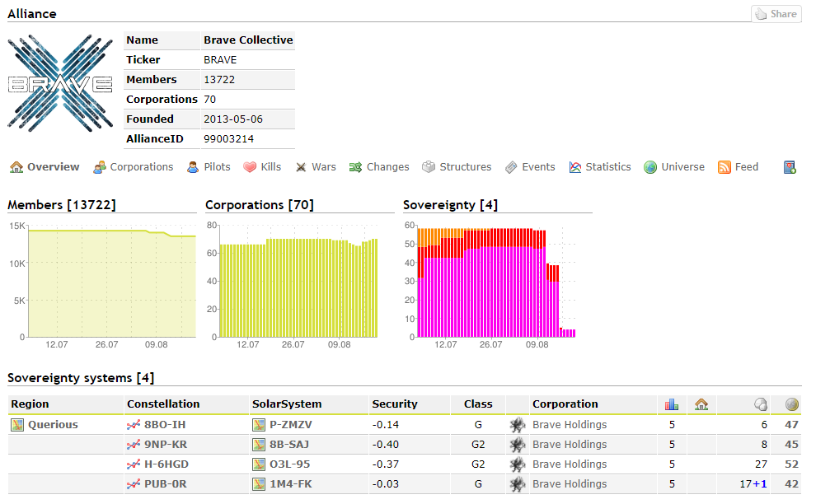Open the Overview tab
816x504 pixels.
tap(45, 167)
